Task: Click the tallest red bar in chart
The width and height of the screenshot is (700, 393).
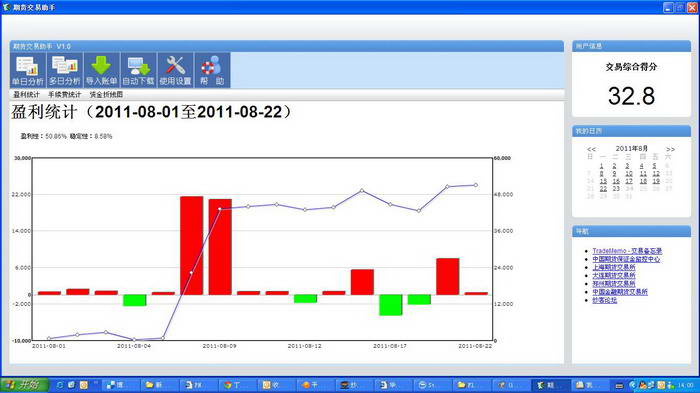Action: 192,246
